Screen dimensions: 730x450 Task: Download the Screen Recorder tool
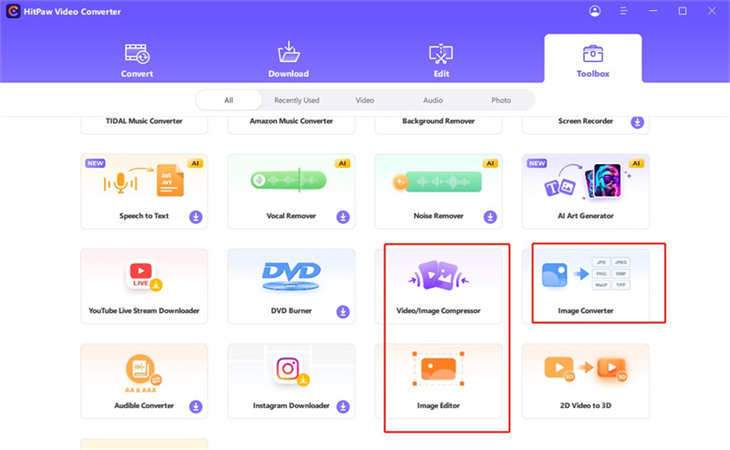(637, 122)
